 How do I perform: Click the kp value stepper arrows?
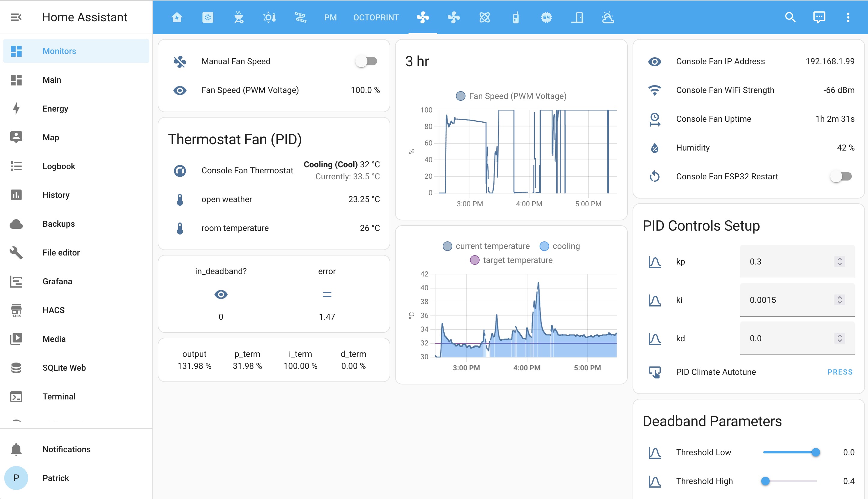coord(839,261)
